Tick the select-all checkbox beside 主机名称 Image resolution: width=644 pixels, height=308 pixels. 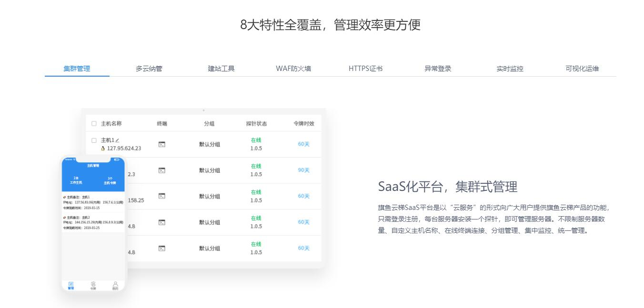(94, 124)
